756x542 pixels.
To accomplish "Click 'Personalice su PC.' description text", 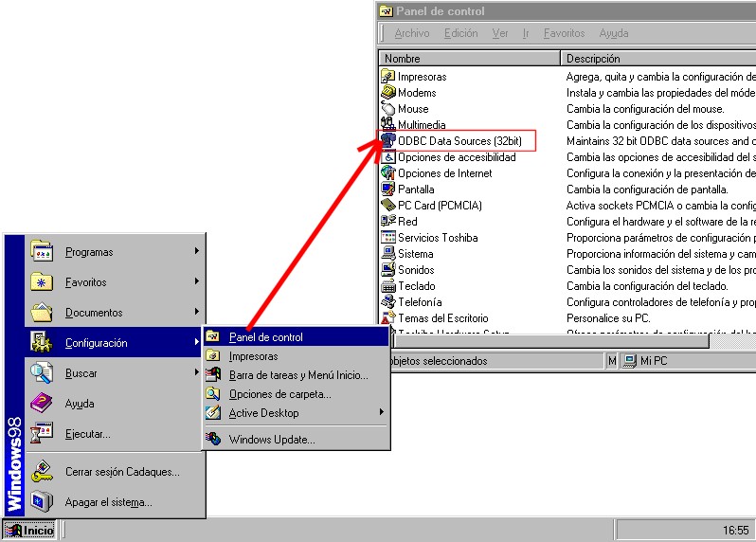I will coord(608,318).
